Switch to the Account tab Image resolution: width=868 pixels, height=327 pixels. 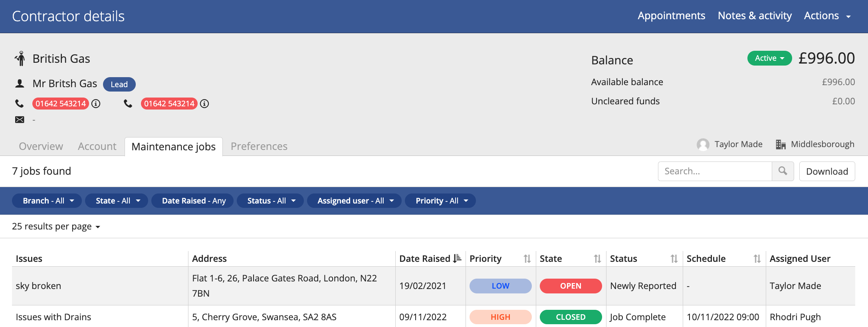click(x=97, y=146)
